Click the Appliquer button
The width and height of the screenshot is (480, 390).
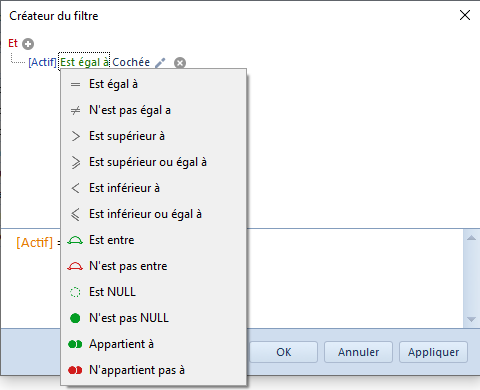[x=433, y=352]
